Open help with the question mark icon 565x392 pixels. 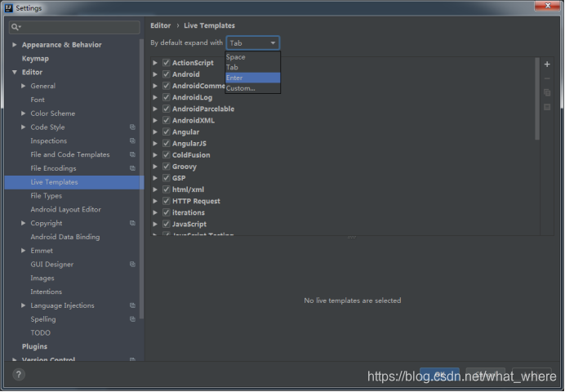pos(19,374)
